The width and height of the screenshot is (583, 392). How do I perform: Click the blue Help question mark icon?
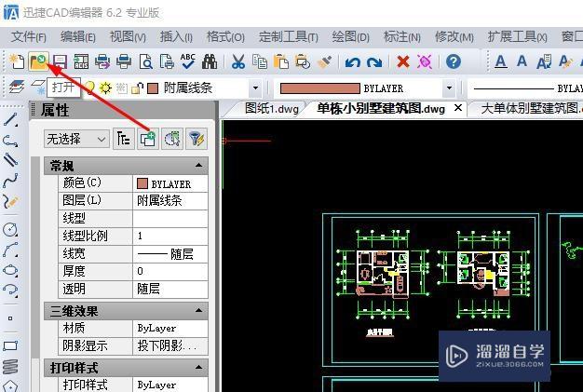(454, 61)
